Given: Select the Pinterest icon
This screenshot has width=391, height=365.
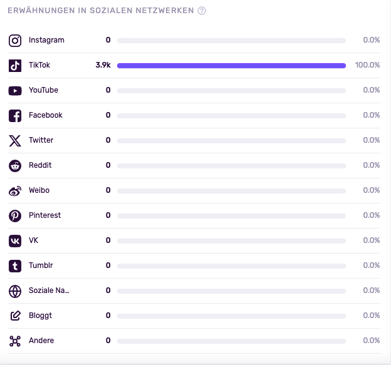Looking at the screenshot, I should (x=15, y=216).
